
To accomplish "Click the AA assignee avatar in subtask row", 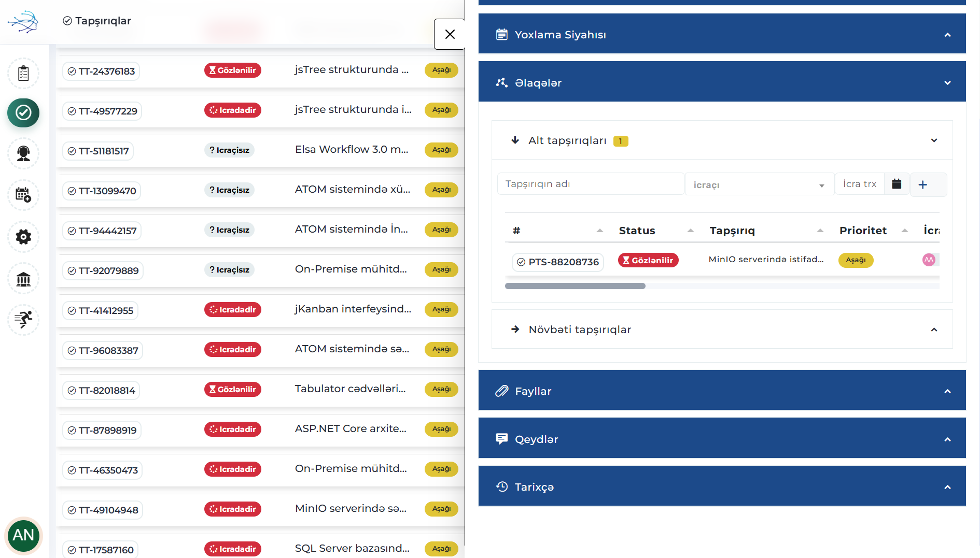I will click(929, 260).
